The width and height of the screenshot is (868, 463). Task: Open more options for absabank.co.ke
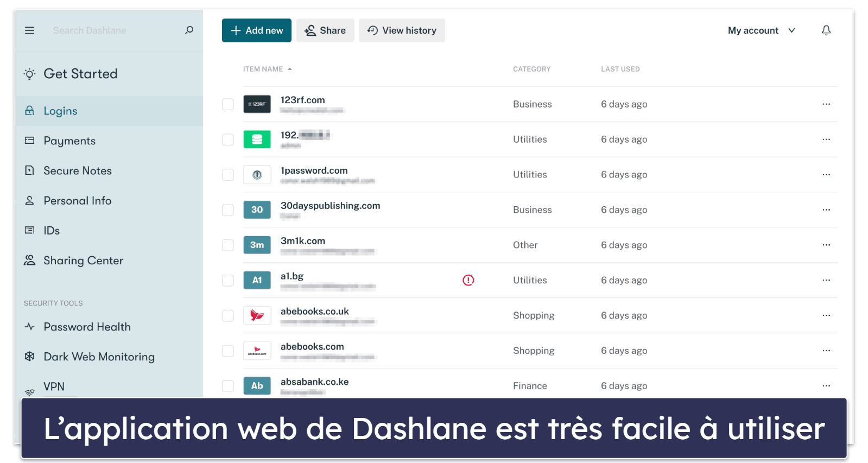(x=826, y=386)
